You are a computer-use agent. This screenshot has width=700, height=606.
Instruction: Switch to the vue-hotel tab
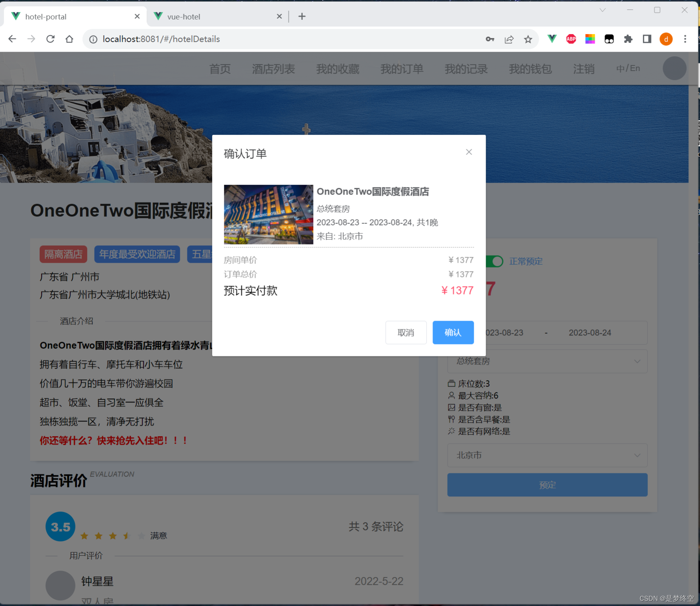[x=217, y=16]
